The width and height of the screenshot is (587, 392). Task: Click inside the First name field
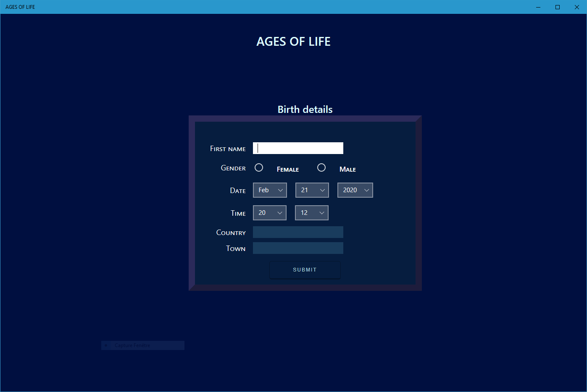pos(298,148)
